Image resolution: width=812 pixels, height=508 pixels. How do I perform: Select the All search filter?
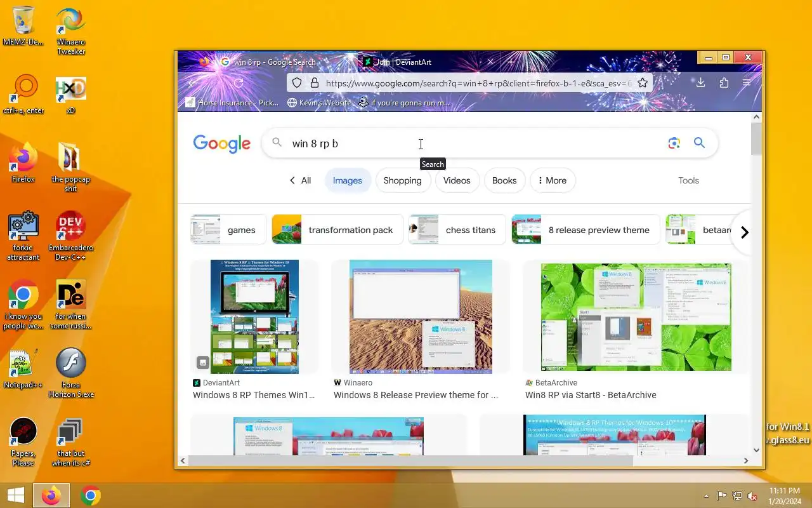tap(300, 180)
